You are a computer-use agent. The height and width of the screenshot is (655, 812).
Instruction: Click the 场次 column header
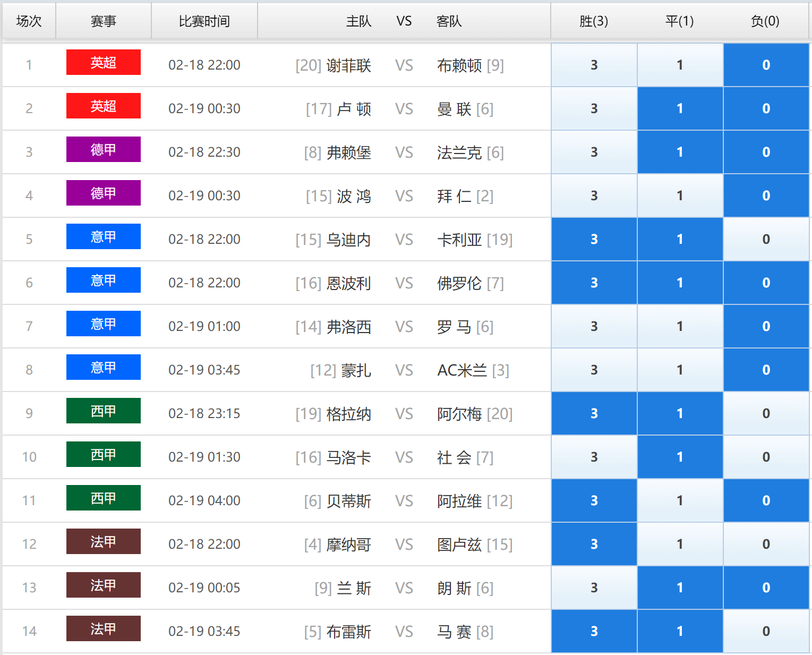29,21
